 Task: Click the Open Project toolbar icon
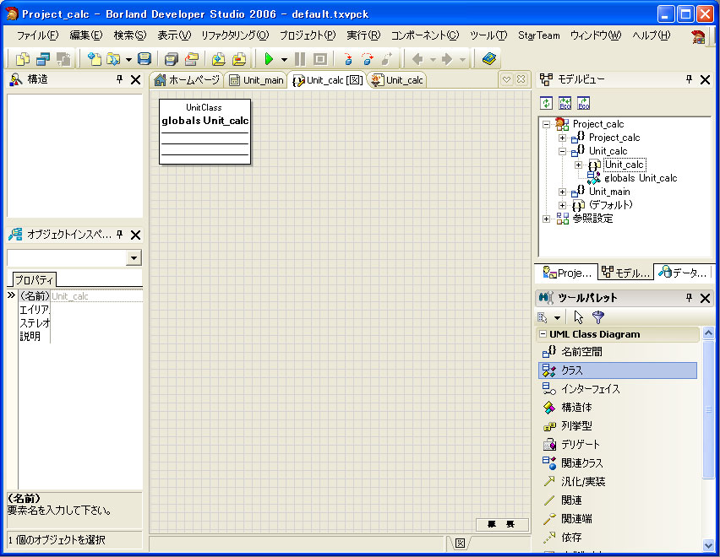click(191, 59)
